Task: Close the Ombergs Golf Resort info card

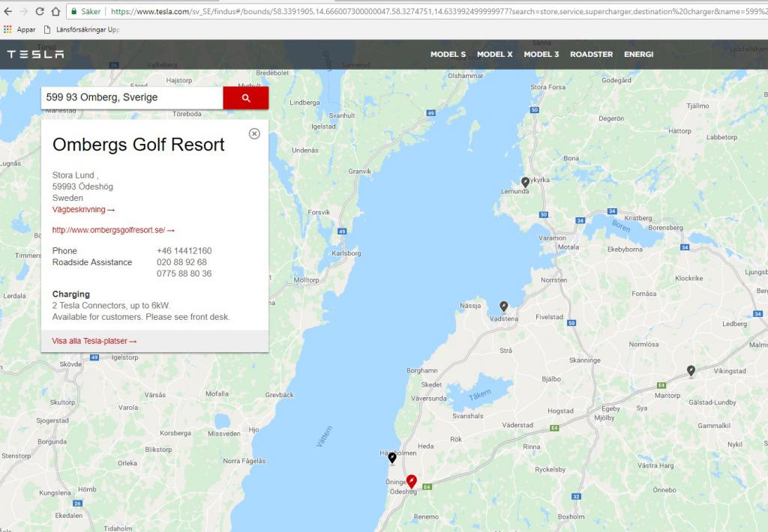Action: click(x=254, y=133)
